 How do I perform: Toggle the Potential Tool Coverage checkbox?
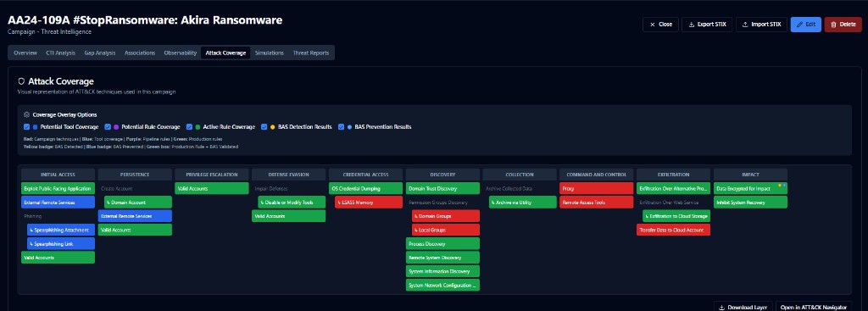pos(26,127)
